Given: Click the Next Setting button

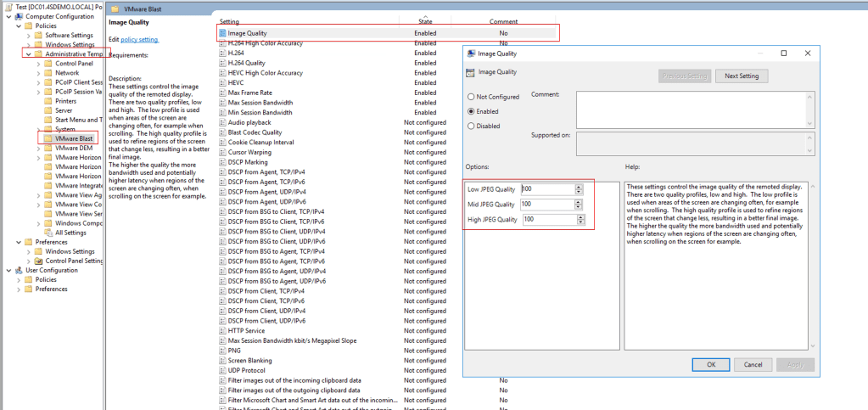Looking at the screenshot, I should coord(742,76).
